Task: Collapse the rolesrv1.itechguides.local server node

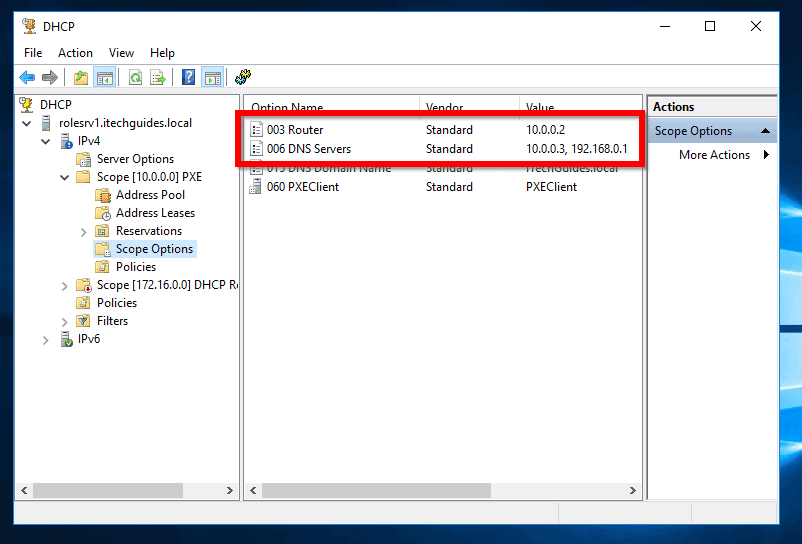Action: pos(27,123)
